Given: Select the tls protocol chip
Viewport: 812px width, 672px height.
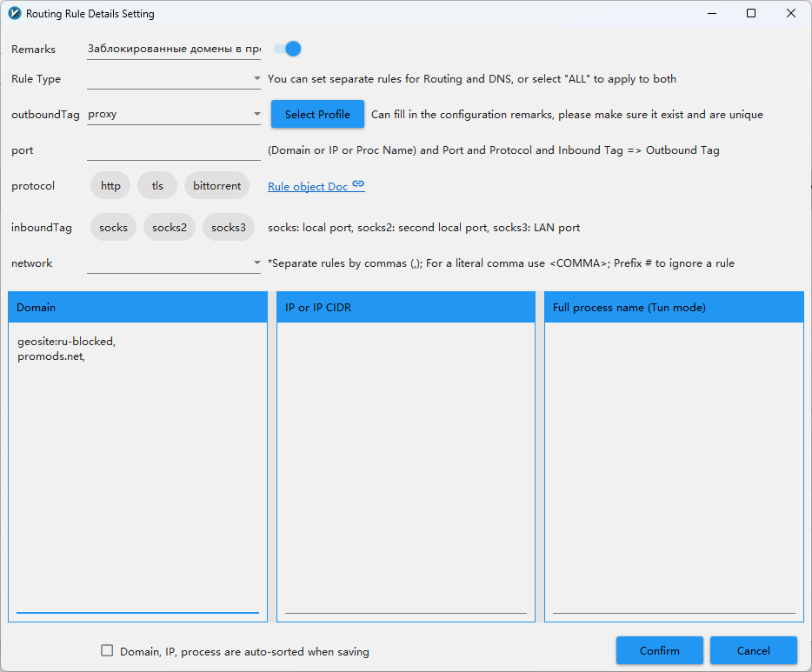Looking at the screenshot, I should tap(157, 186).
